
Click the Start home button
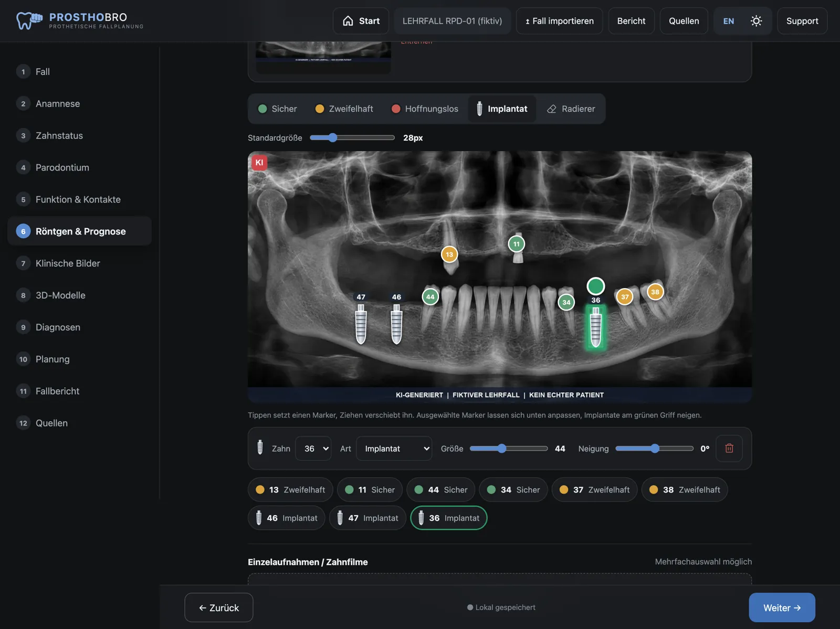coord(361,21)
